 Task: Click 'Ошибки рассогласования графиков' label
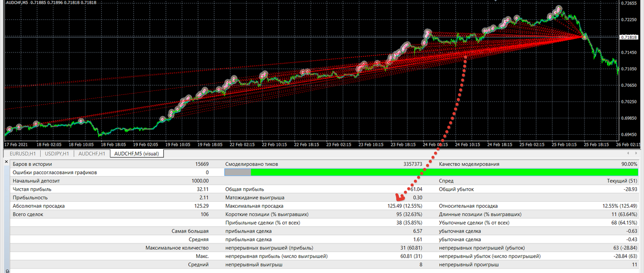pos(54,172)
